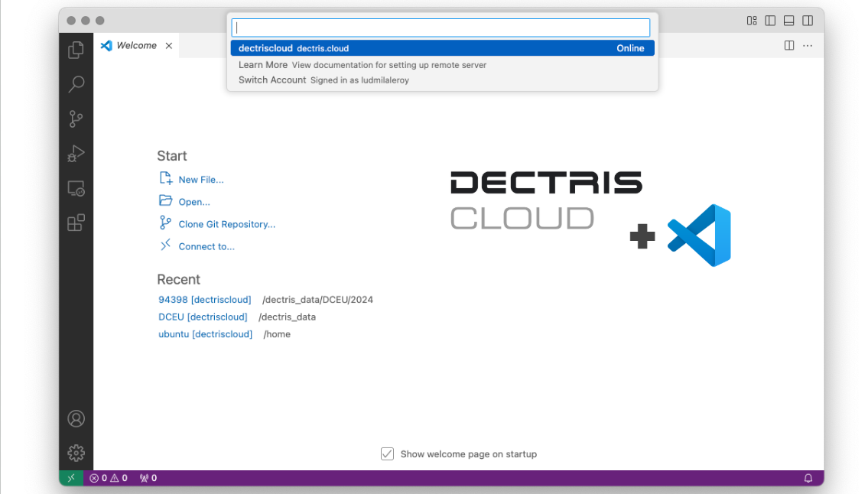Open the More Actions ellipsis menu
This screenshot has width=868, height=494.
(x=808, y=45)
